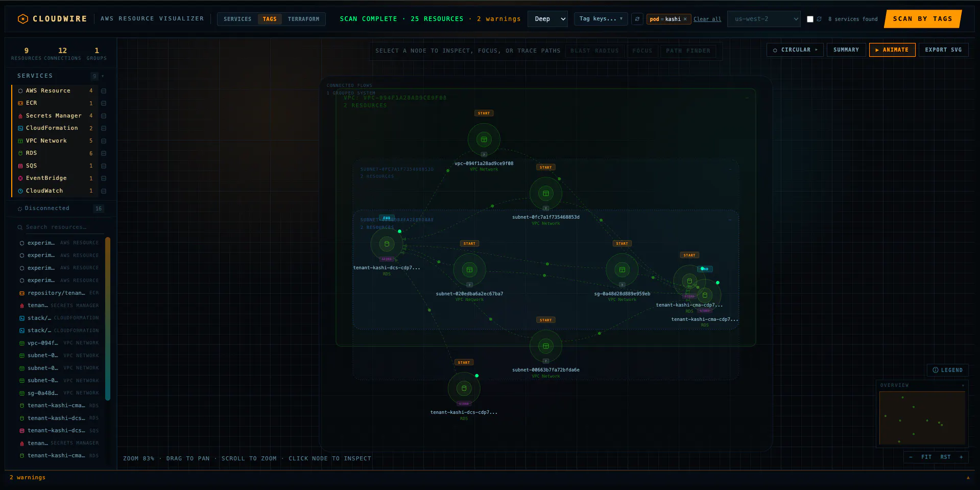Select the subnet-00663b7fa72bfda6e node icon
Screen dimensions: 980x490
546,346
